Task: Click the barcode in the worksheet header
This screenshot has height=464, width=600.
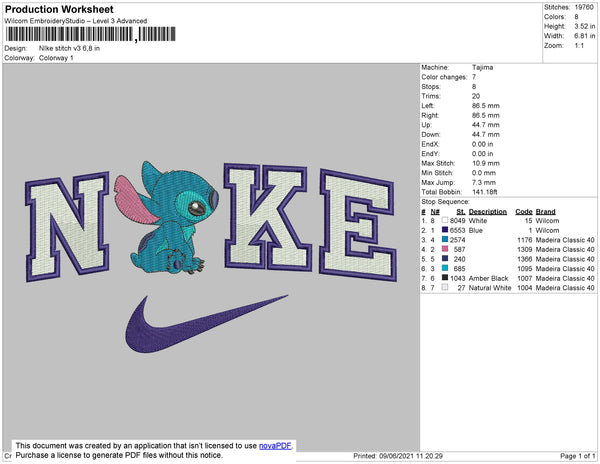Action: (91, 34)
